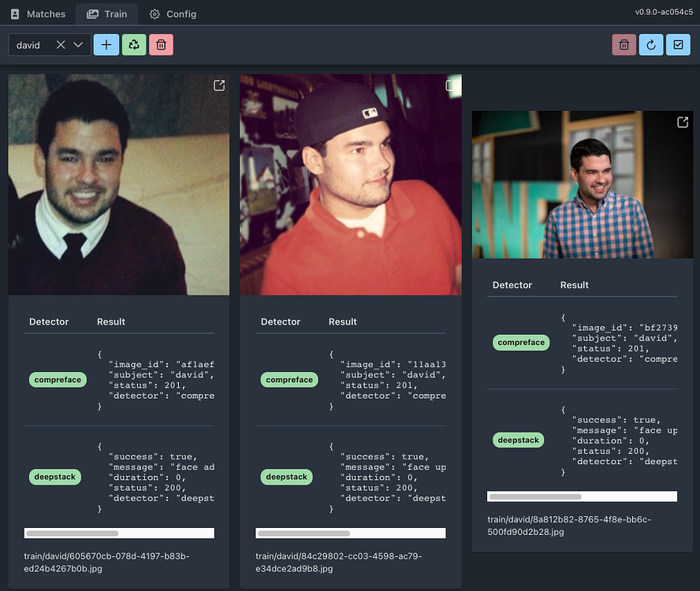Click the green retrain subject icon
The image size is (700, 591).
click(133, 44)
